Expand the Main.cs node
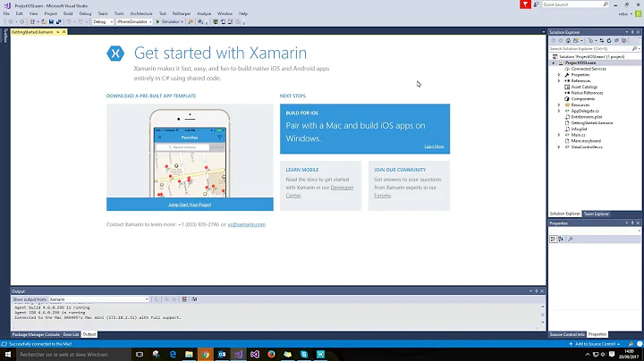Image resolution: width=644 pixels, height=361 pixels. (x=559, y=135)
